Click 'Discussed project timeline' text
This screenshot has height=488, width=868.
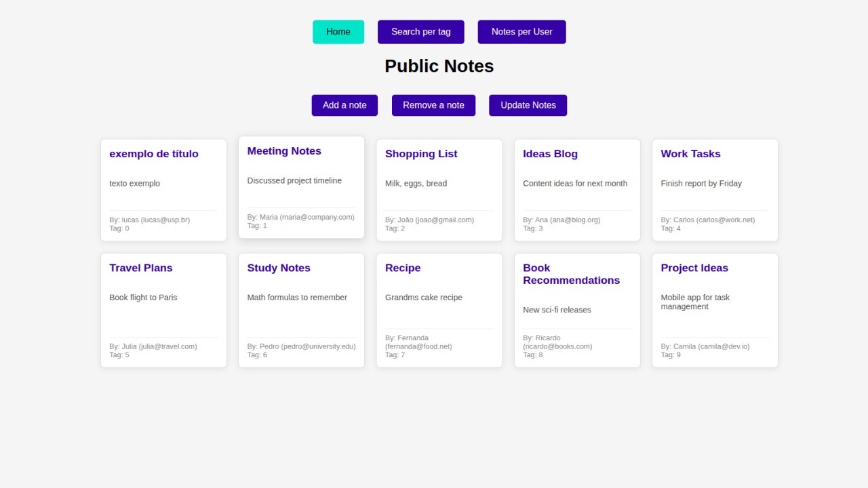coord(294,181)
